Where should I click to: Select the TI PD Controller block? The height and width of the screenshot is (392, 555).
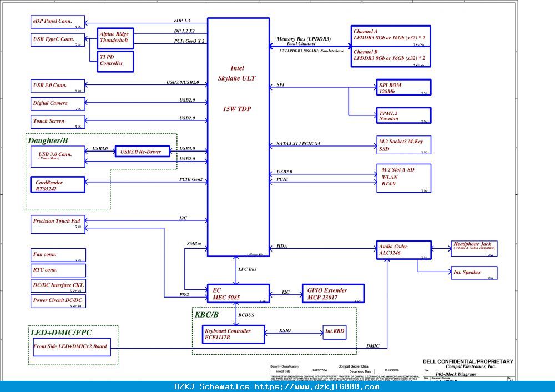[x=115, y=61]
